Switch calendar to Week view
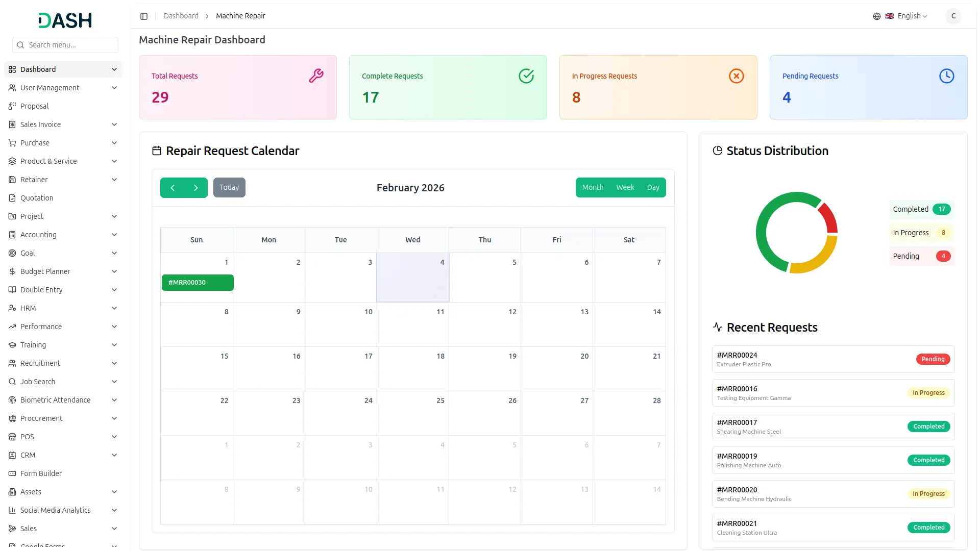 coord(625,187)
